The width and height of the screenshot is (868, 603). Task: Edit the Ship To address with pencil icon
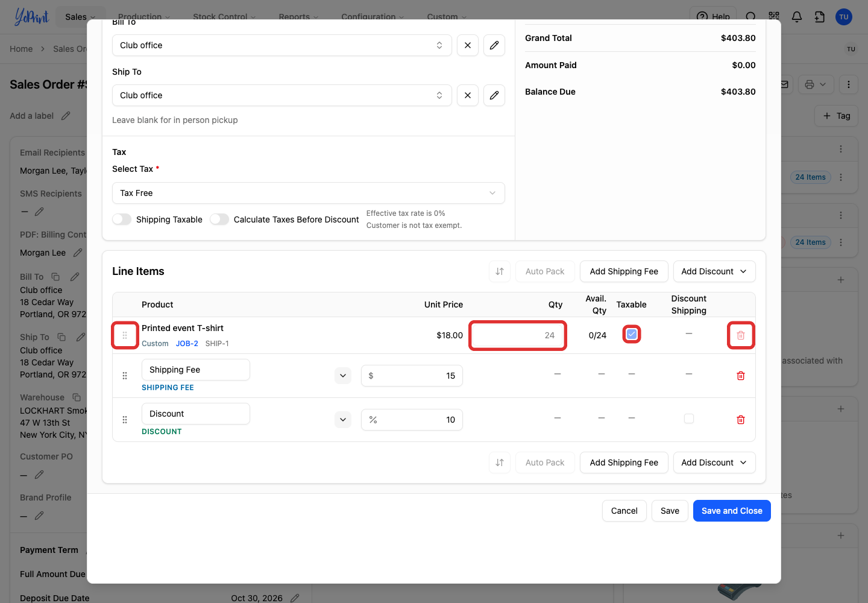(494, 95)
